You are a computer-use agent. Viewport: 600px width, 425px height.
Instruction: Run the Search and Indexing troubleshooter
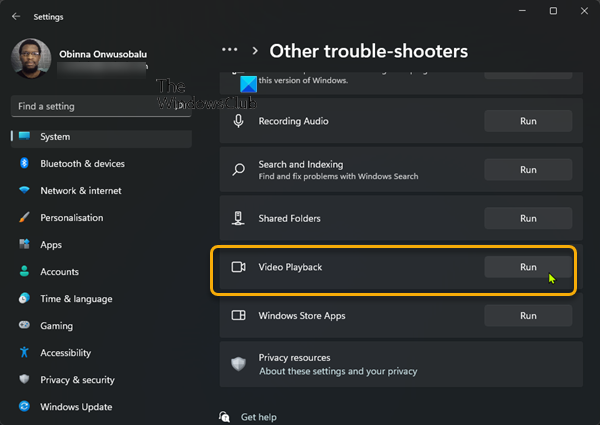pos(528,170)
